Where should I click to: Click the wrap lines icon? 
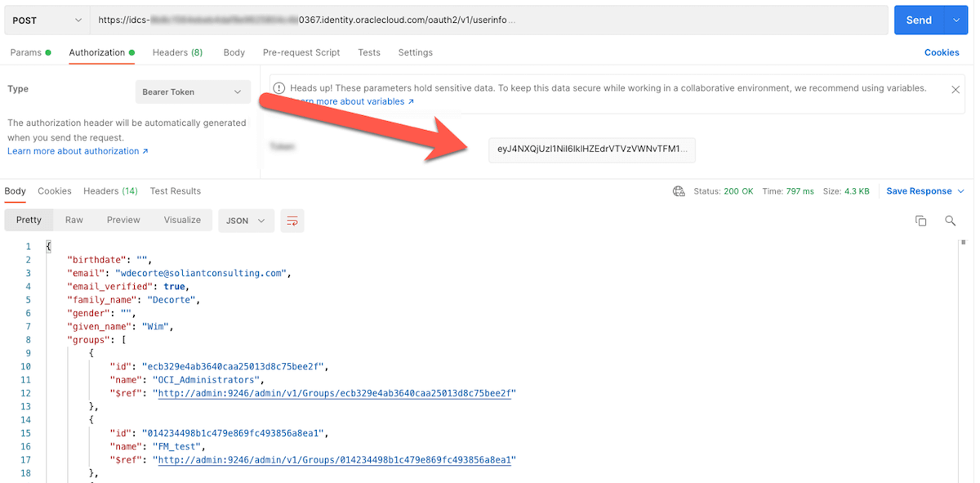coord(292,221)
